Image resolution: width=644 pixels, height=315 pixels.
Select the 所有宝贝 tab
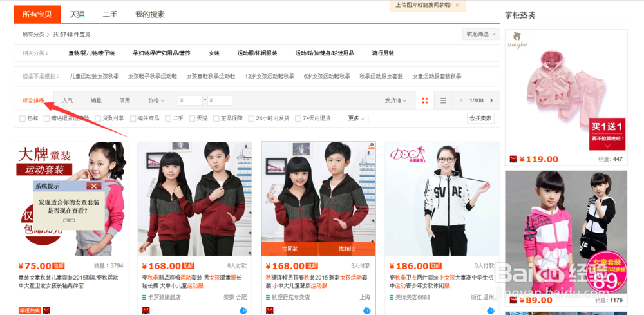37,14
